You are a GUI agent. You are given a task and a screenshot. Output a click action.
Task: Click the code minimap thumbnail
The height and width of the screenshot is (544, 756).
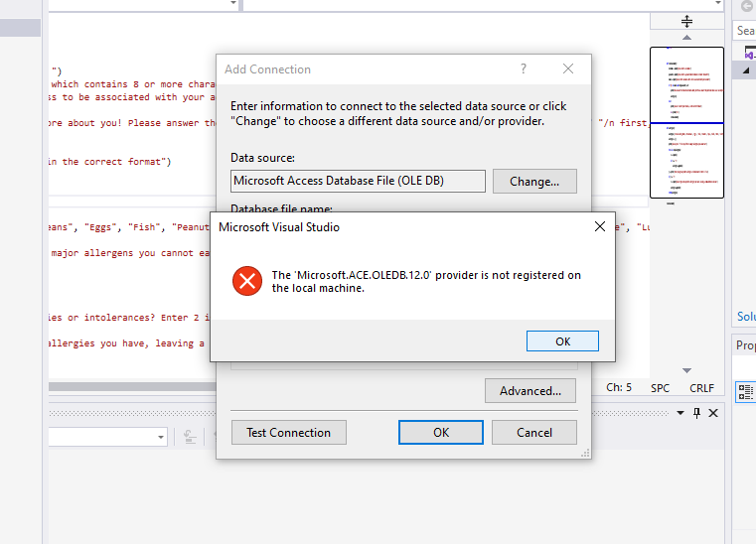click(686, 122)
